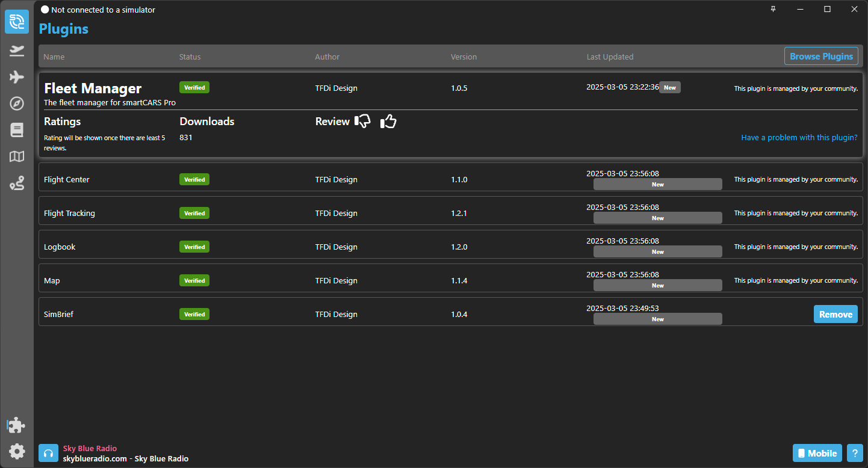Open the flight departure sidebar icon
868x468 pixels.
tap(17, 51)
